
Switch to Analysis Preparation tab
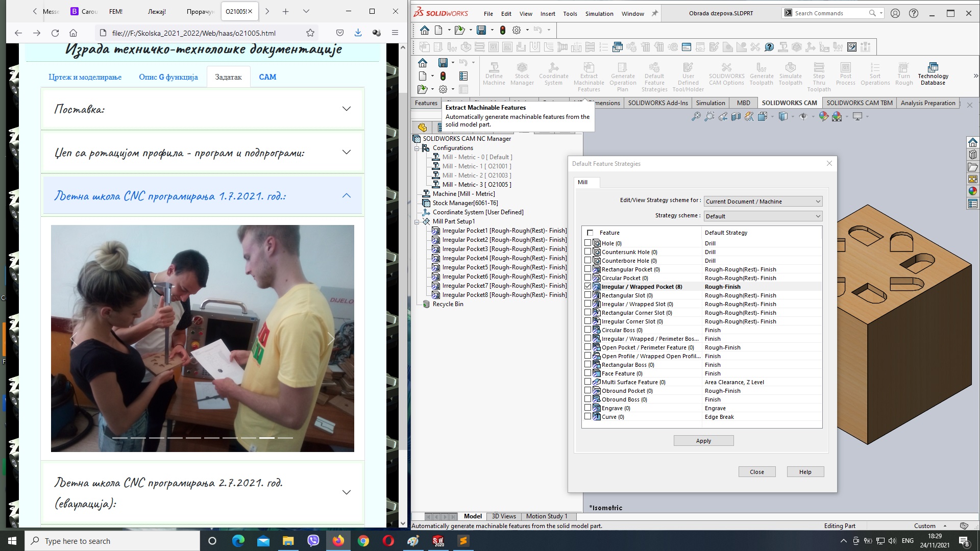[928, 103]
